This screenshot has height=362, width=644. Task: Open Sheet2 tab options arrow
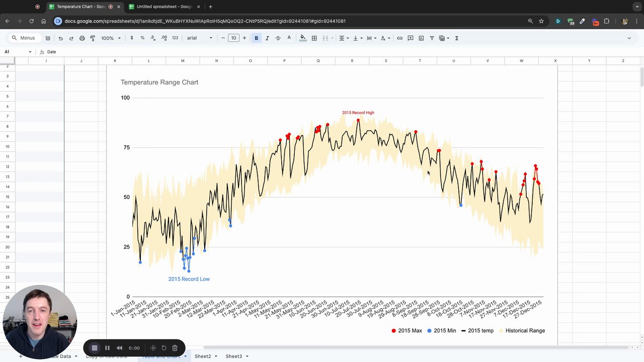[216, 356]
